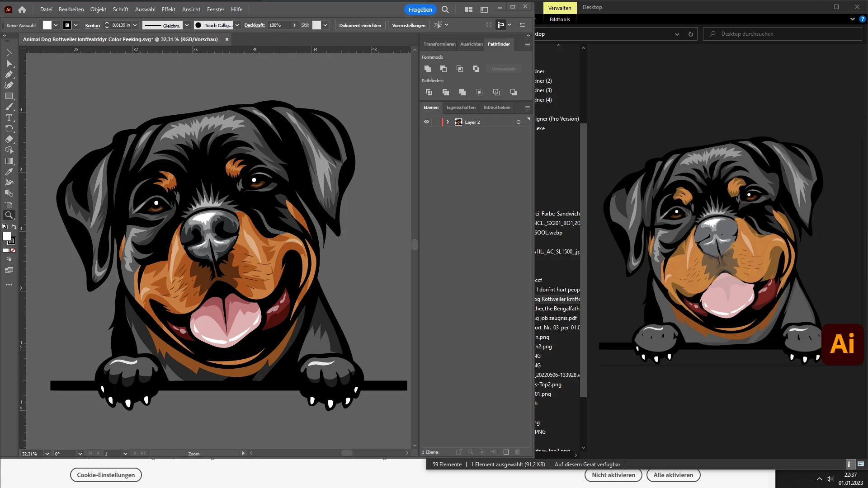Screen dimensions: 868x488
Task: Hide Layer 2 with eye icon
Action: click(x=426, y=122)
